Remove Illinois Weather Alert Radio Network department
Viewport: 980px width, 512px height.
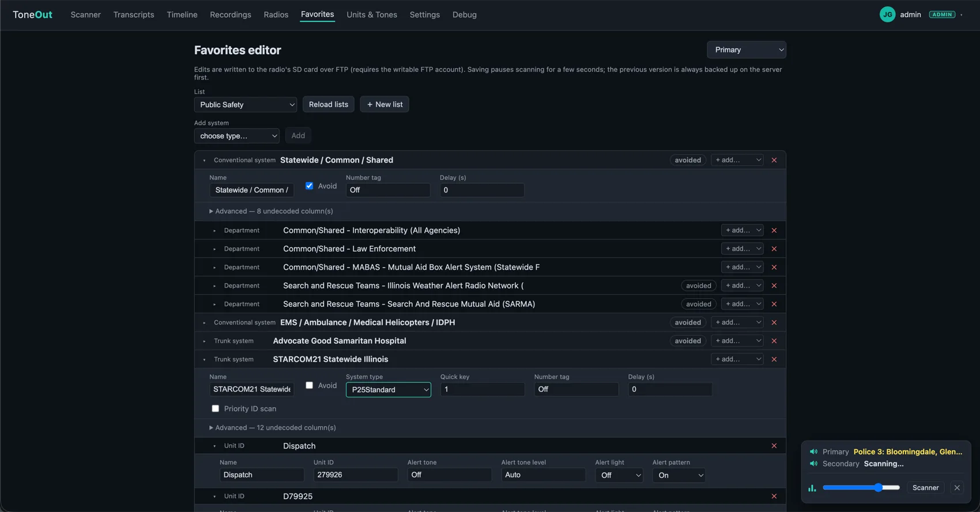point(774,286)
